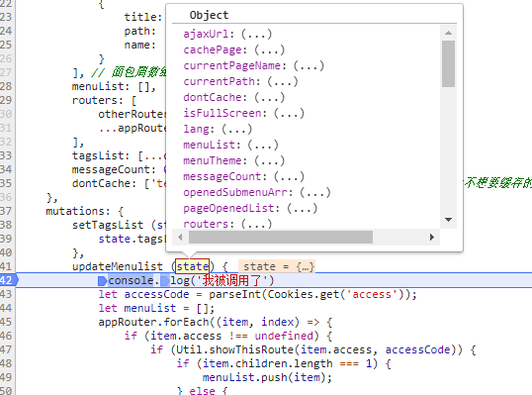Expand the menuTheme property value

[269, 160]
